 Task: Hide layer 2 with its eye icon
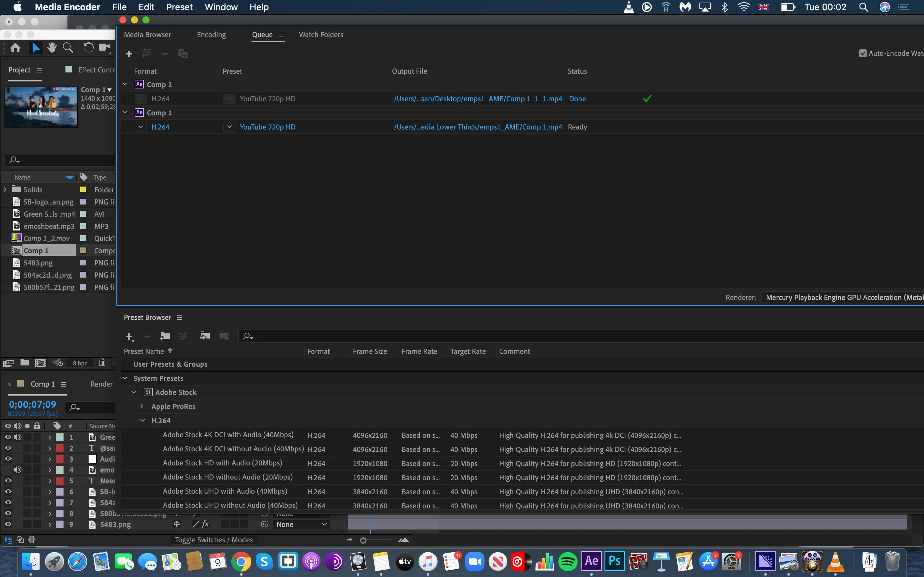8,448
